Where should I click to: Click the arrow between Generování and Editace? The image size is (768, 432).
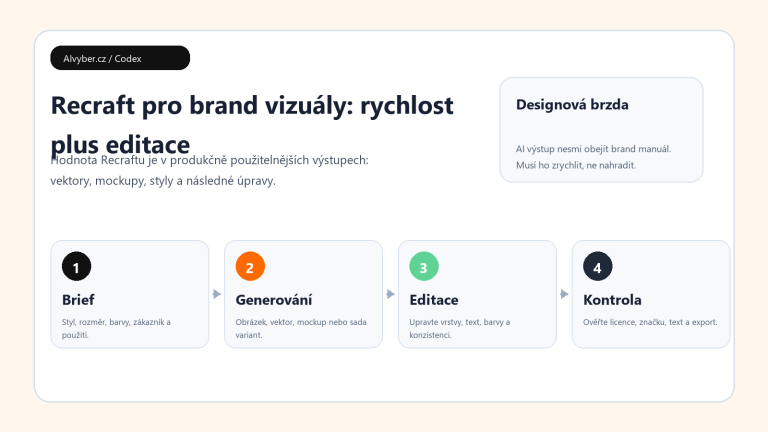pyautogui.click(x=390, y=294)
